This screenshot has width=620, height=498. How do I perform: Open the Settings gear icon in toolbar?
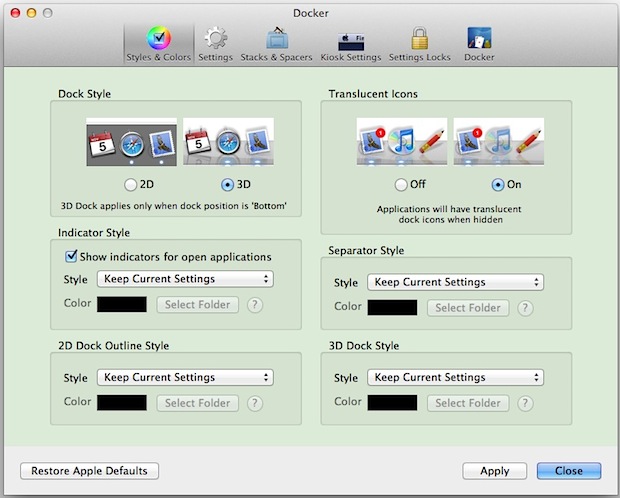[x=215, y=38]
